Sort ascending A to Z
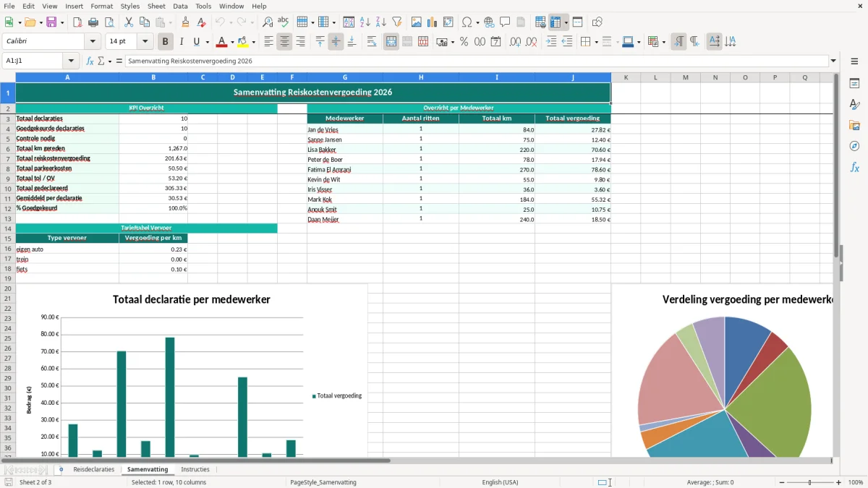The image size is (868, 488). pos(365,22)
